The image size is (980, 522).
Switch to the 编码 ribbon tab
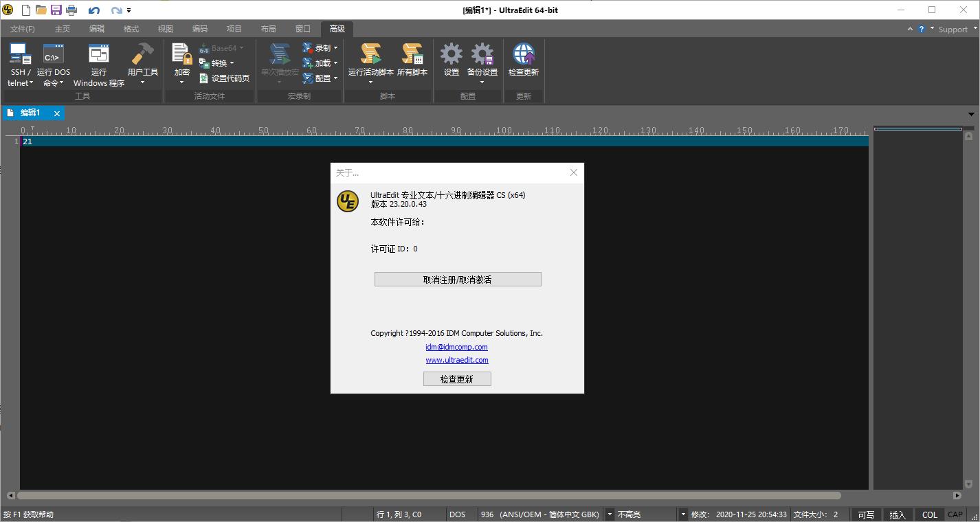200,29
